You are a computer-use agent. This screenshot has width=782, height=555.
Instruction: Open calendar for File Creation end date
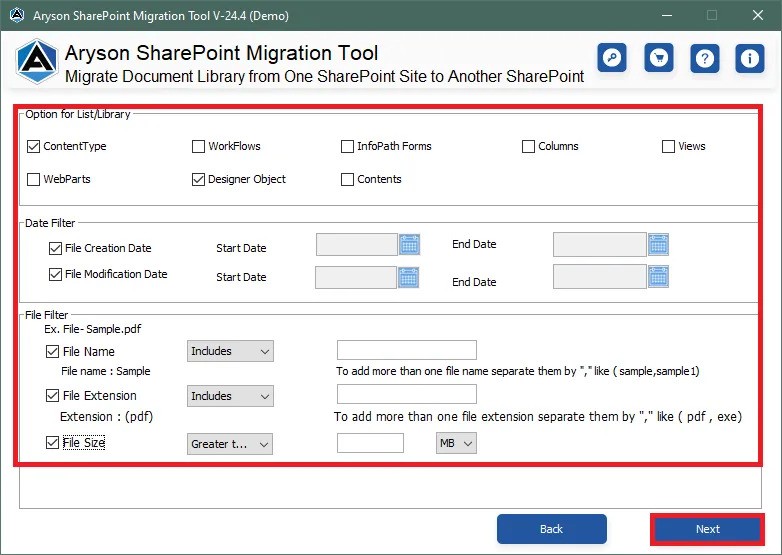(658, 244)
